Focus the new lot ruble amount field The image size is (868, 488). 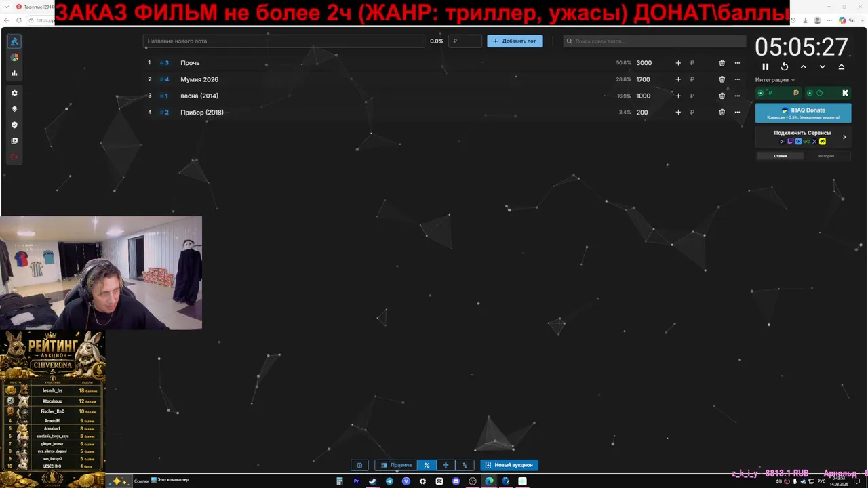tap(465, 41)
